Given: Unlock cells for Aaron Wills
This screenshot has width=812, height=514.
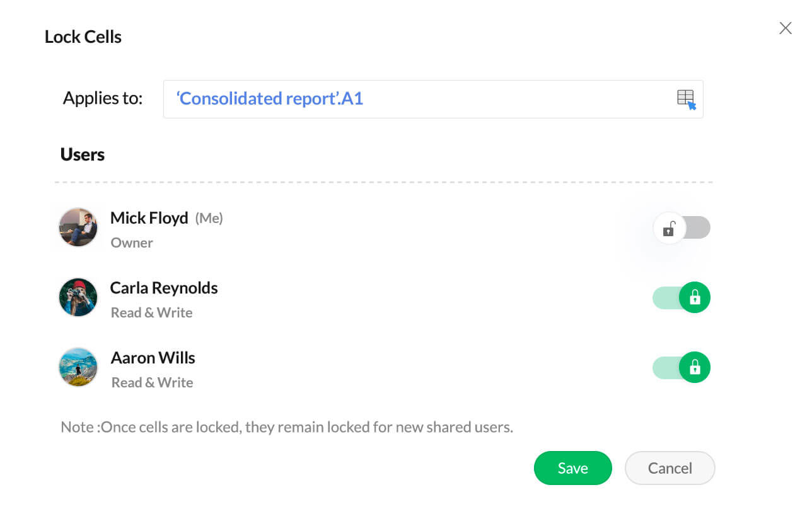Looking at the screenshot, I should tap(681, 367).
